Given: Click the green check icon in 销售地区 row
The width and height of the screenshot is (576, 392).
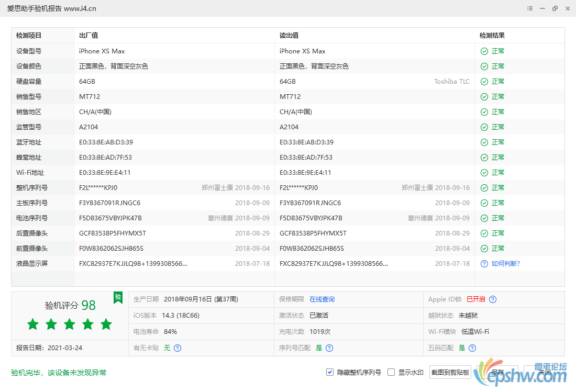Looking at the screenshot, I should tap(484, 112).
